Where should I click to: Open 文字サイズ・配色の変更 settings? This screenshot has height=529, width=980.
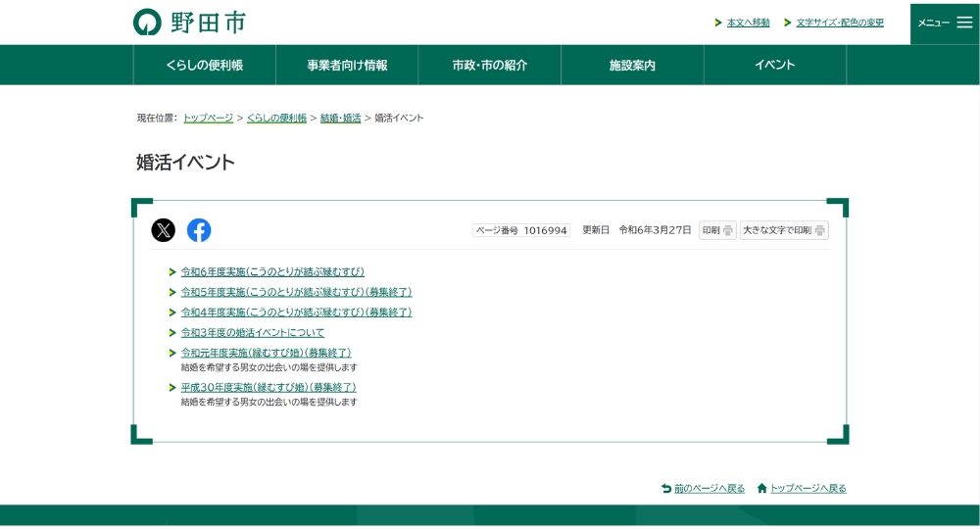tap(839, 23)
